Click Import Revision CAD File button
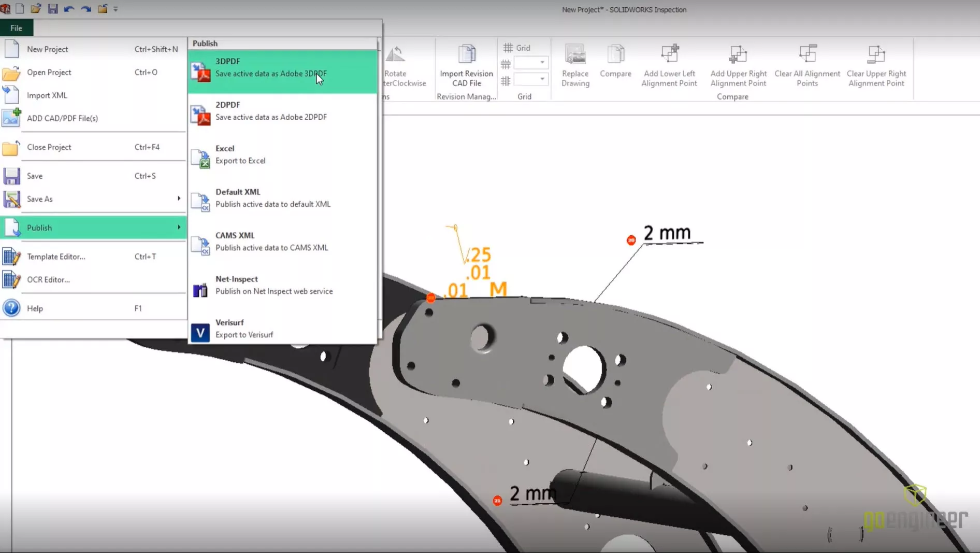 [466, 66]
